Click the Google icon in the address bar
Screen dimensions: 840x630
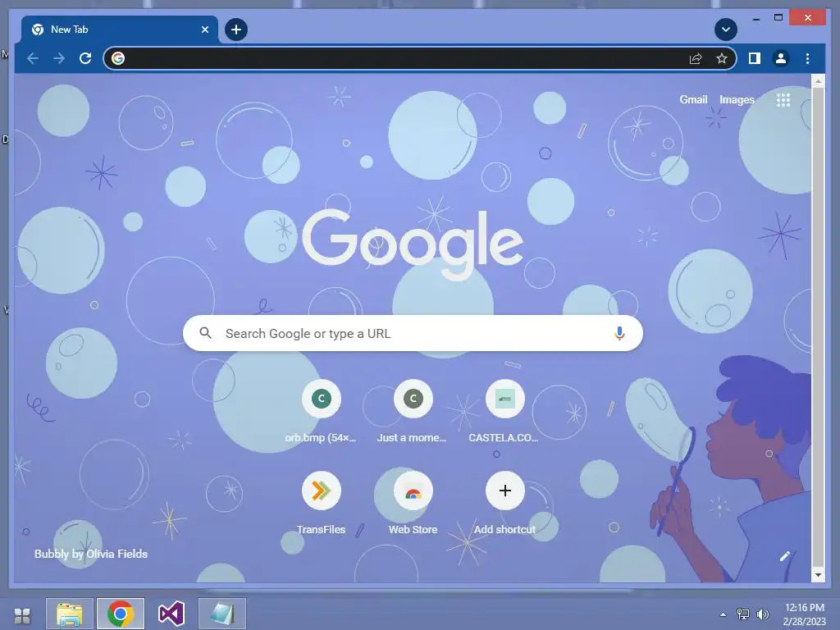click(x=118, y=58)
